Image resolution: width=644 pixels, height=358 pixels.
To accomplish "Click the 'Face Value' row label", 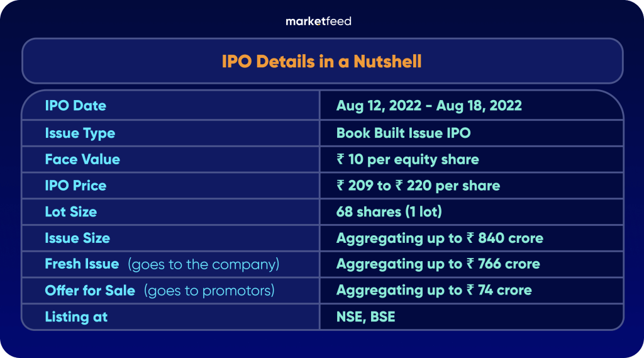I will [x=82, y=160].
